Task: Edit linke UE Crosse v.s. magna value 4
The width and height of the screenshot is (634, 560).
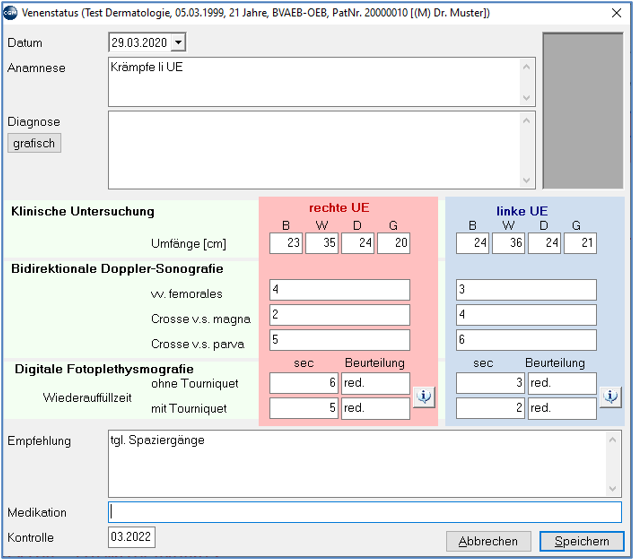Action: pyautogui.click(x=526, y=315)
